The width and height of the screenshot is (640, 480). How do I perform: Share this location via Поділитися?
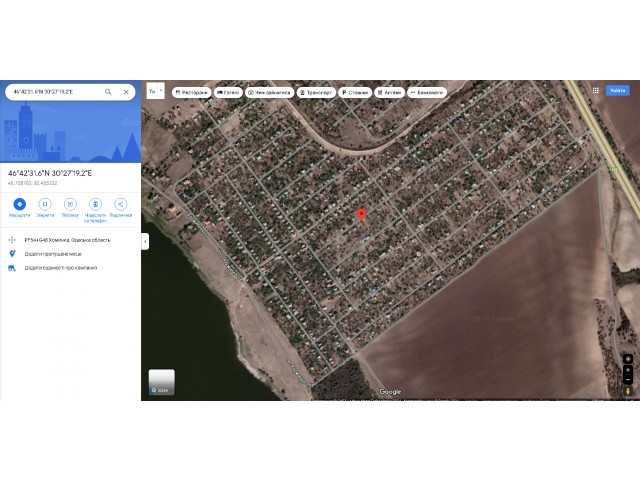tap(120, 204)
